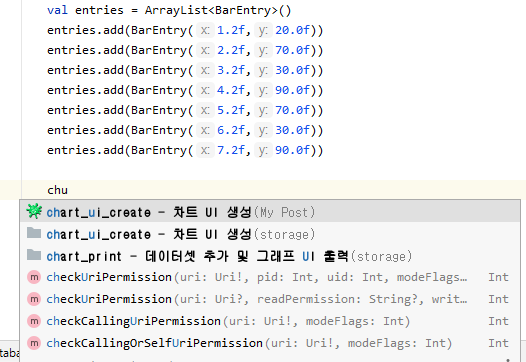
Task: Click the green splat icon for My Post snippet
Action: (x=34, y=211)
